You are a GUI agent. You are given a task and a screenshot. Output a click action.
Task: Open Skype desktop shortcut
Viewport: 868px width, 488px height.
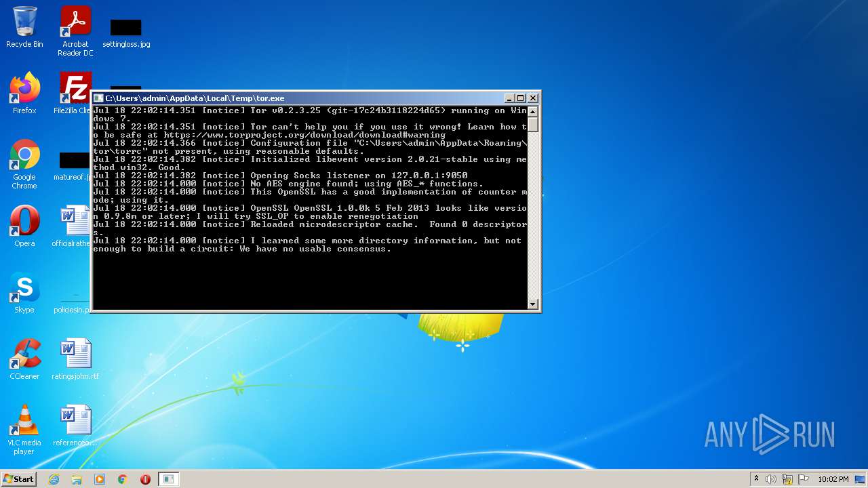pyautogui.click(x=24, y=292)
